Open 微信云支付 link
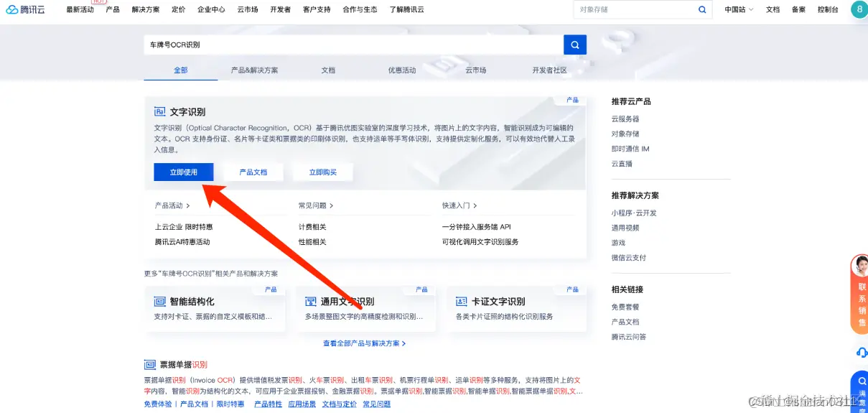This screenshot has height=413, width=868. (629, 258)
